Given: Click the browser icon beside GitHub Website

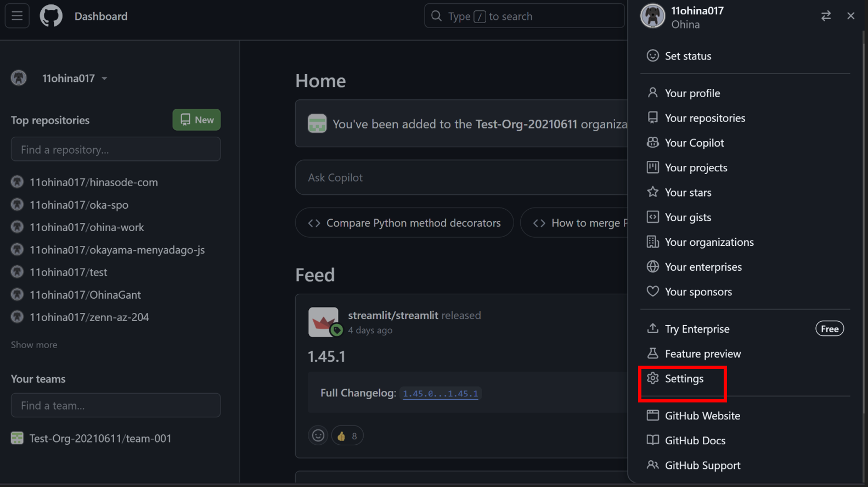Looking at the screenshot, I should pyautogui.click(x=652, y=415).
